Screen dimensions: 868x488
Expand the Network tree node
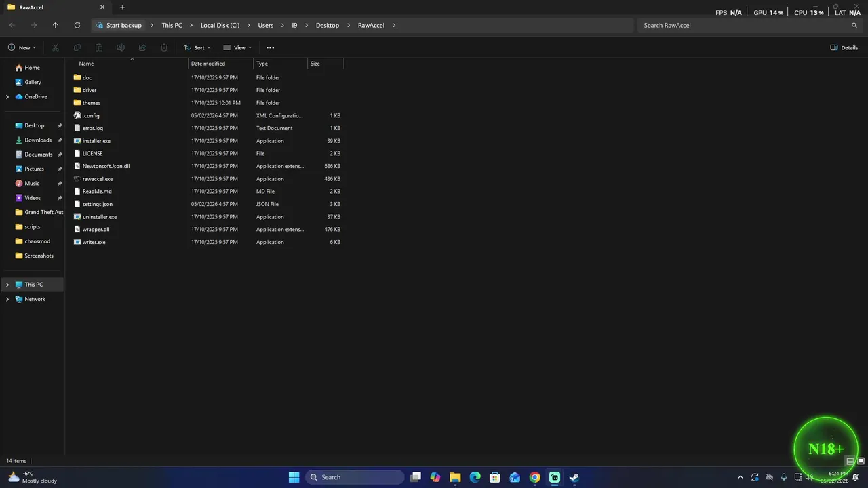point(7,299)
